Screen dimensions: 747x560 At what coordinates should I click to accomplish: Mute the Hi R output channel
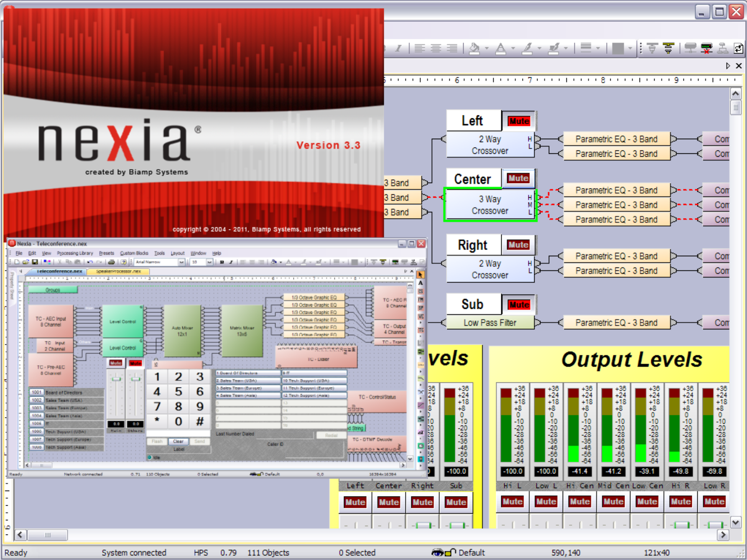pos(681,501)
